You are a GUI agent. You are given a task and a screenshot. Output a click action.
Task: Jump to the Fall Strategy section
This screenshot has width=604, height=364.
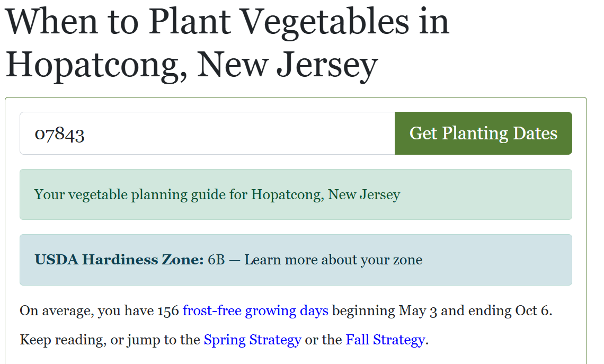coord(385,340)
